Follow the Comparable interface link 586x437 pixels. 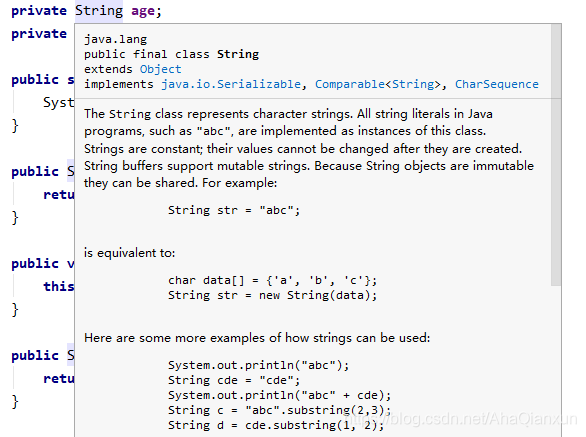click(349, 84)
